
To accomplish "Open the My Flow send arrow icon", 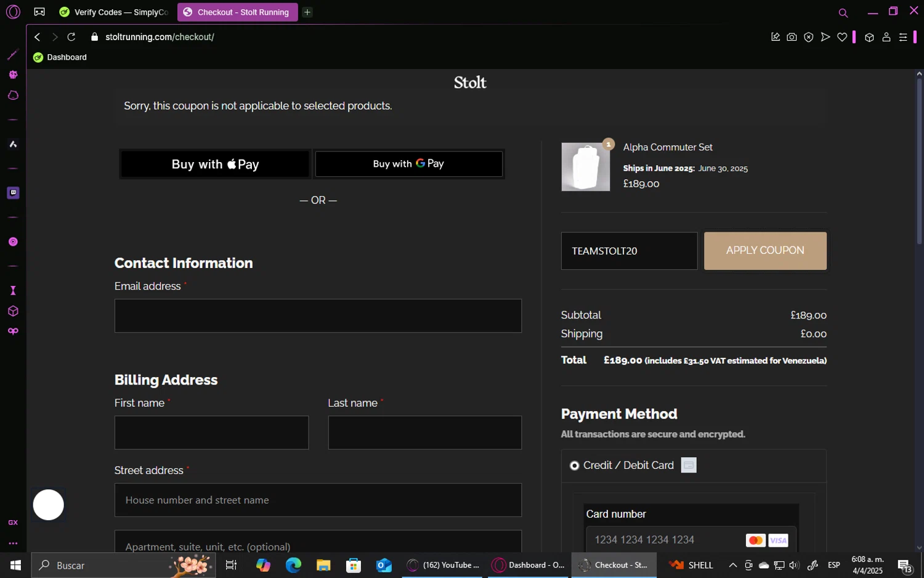I will (825, 37).
